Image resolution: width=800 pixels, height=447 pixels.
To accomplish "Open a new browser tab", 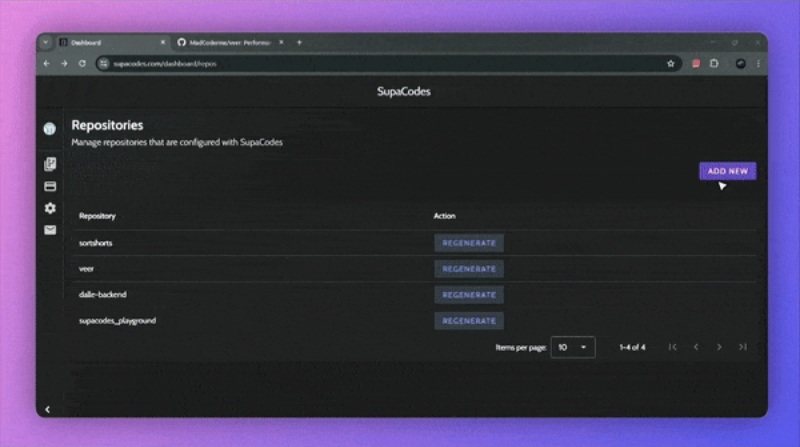I will click(299, 42).
